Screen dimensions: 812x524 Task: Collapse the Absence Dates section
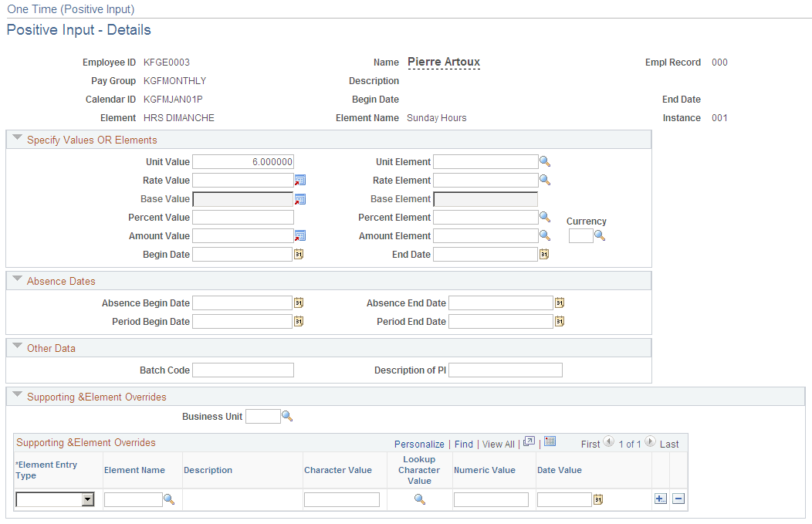(17, 281)
